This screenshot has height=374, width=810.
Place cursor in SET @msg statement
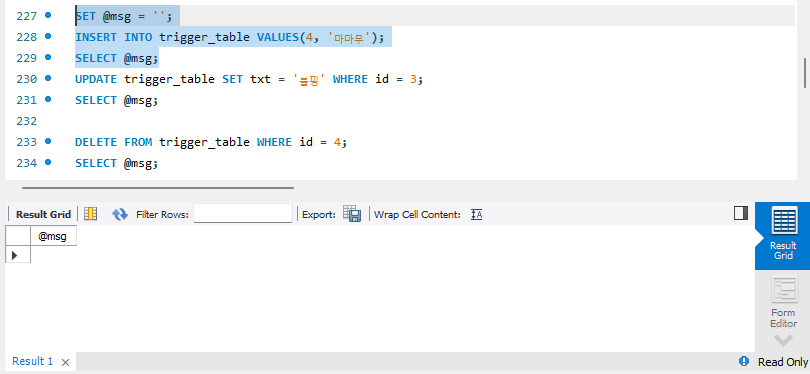(123, 16)
